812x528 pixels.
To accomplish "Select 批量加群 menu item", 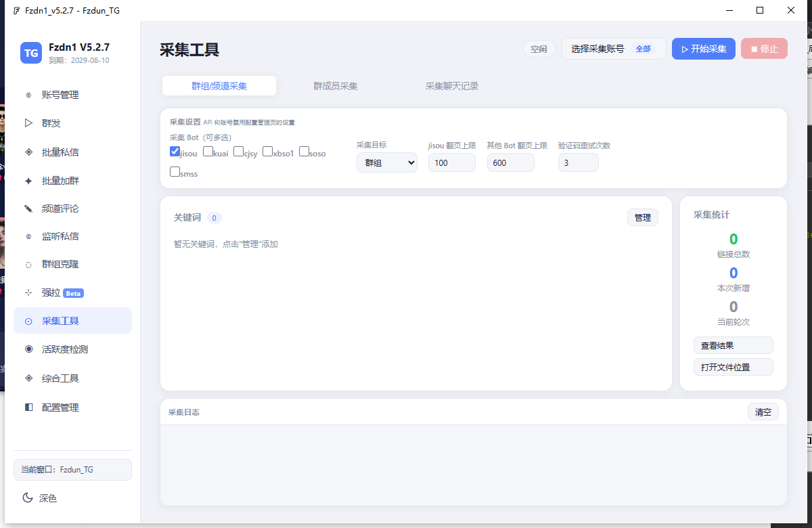I will (72, 181).
